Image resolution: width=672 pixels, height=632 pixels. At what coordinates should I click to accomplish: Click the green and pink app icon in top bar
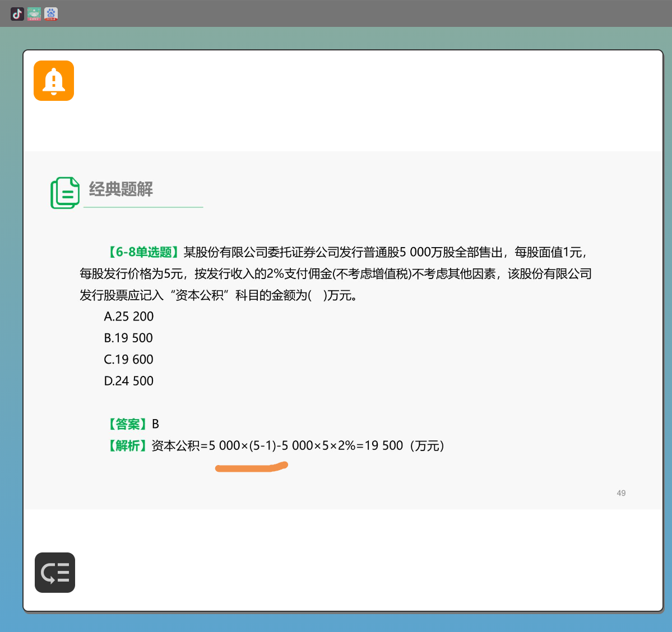34,14
